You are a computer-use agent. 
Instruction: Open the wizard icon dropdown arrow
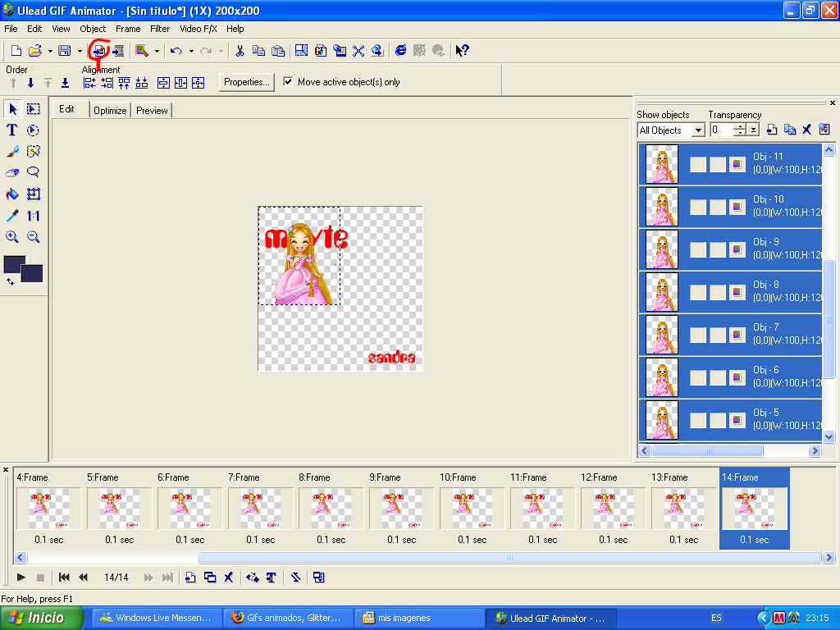[157, 52]
